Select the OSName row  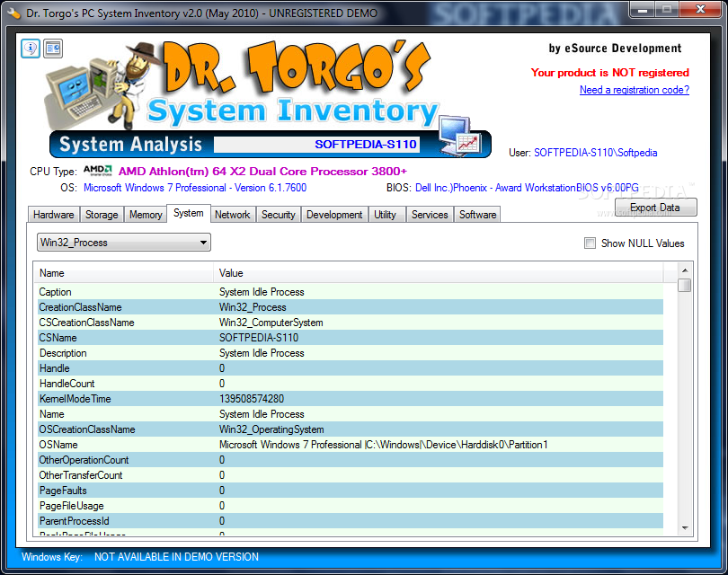(x=351, y=445)
